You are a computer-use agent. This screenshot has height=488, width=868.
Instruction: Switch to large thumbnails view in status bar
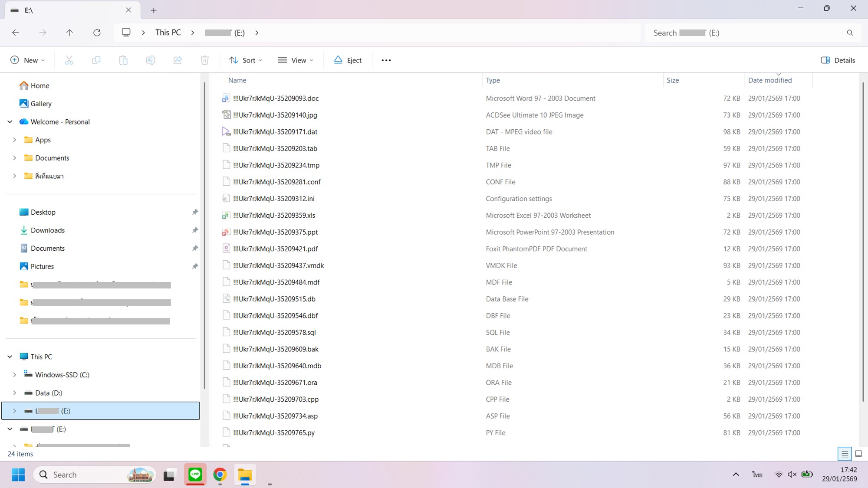coord(858,454)
